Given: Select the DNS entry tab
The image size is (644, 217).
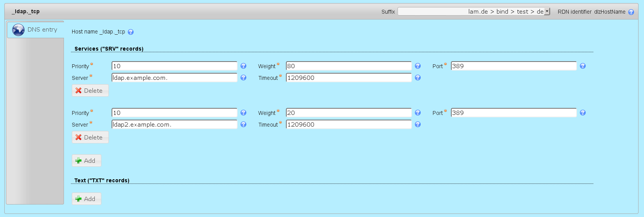Looking at the screenshot, I should (35, 30).
